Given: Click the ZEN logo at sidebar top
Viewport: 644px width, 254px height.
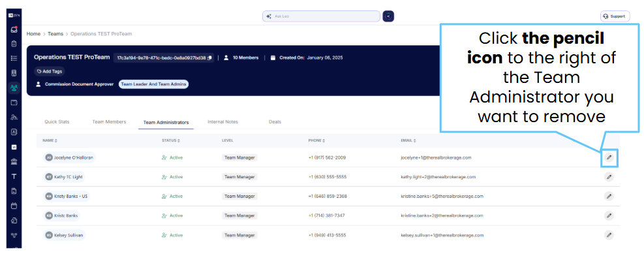Looking at the screenshot, I should point(14,15).
